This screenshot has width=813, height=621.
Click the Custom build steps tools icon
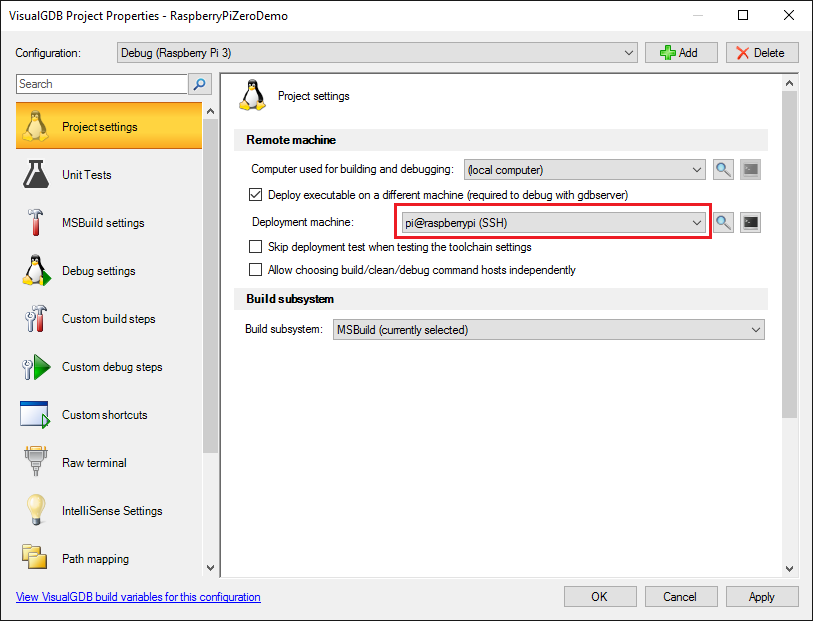(x=35, y=318)
